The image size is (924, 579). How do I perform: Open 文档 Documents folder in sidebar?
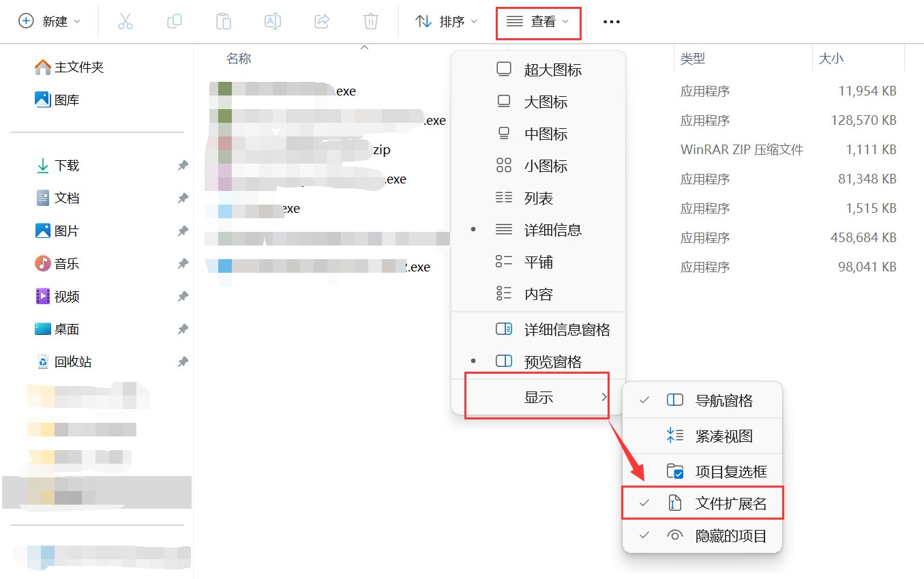click(x=57, y=198)
